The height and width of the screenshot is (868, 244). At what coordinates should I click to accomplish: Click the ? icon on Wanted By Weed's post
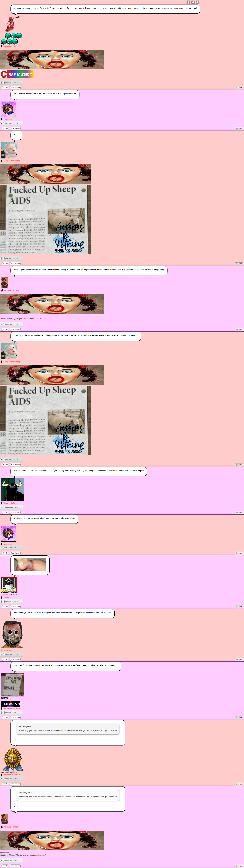pyautogui.click(x=4, y=507)
